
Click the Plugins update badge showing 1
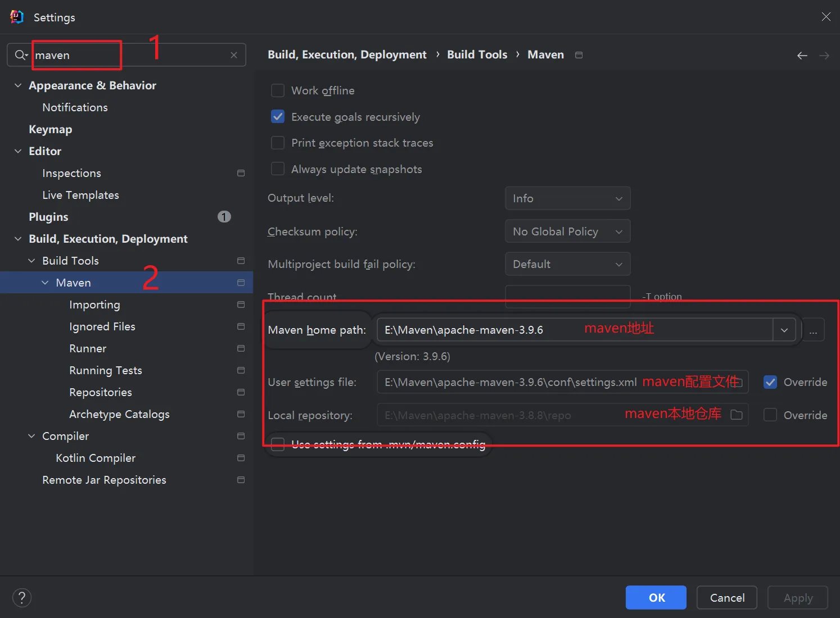(x=224, y=217)
